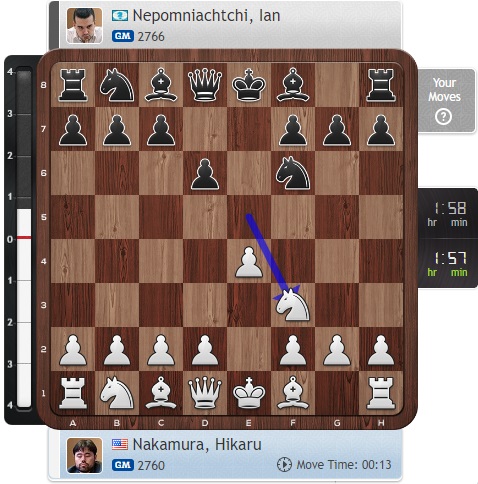Image resolution: width=478 pixels, height=484 pixels.
Task: Click the Nakamura, Hikaru name link
Action: point(197,445)
